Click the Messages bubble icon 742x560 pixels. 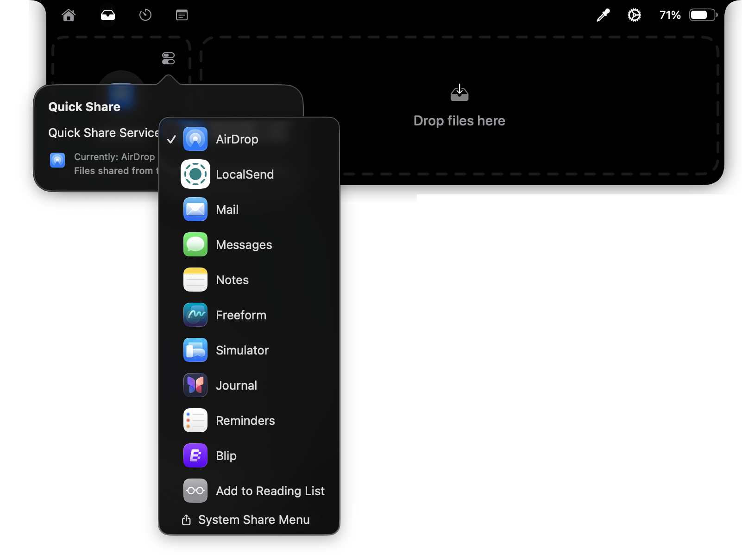[x=195, y=244]
